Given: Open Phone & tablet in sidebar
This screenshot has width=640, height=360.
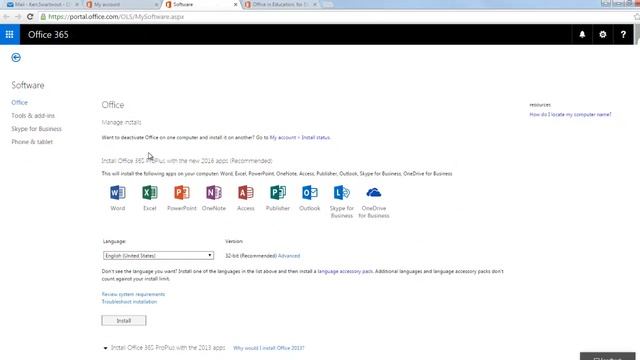Looking at the screenshot, I should pyautogui.click(x=32, y=142).
